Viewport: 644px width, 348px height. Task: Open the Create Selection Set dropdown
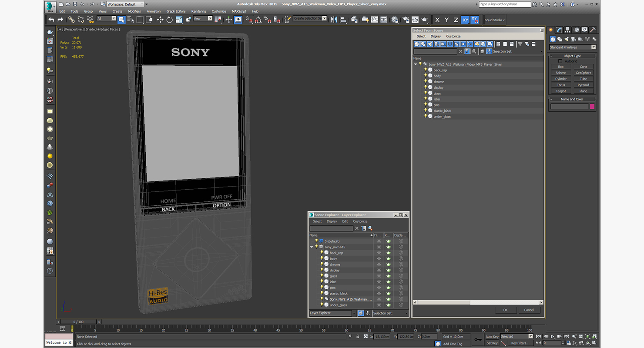(310, 18)
